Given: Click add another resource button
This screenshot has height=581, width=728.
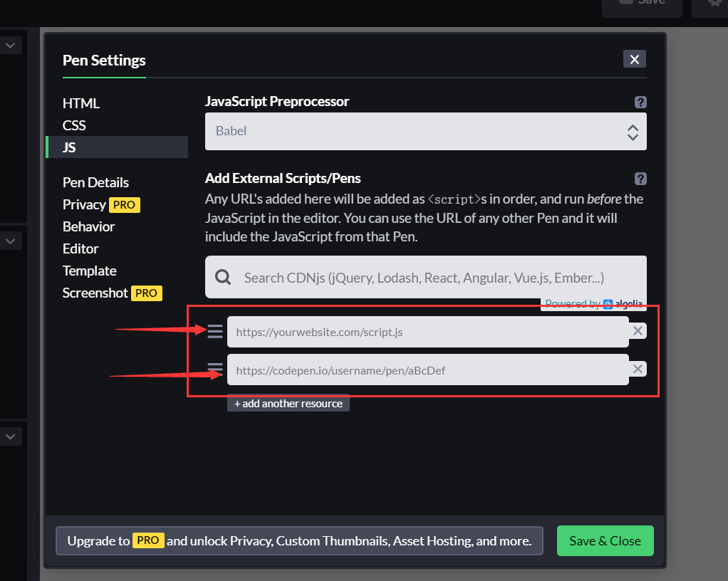Looking at the screenshot, I should (288, 403).
